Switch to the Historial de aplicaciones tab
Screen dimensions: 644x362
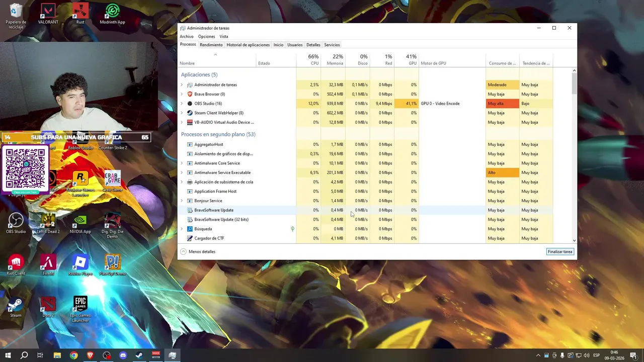(248, 45)
